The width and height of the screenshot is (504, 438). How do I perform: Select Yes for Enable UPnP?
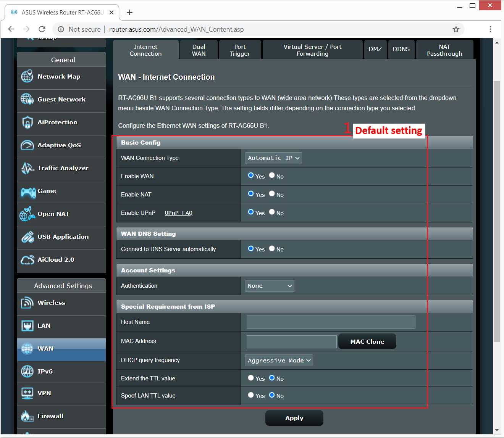click(x=251, y=212)
